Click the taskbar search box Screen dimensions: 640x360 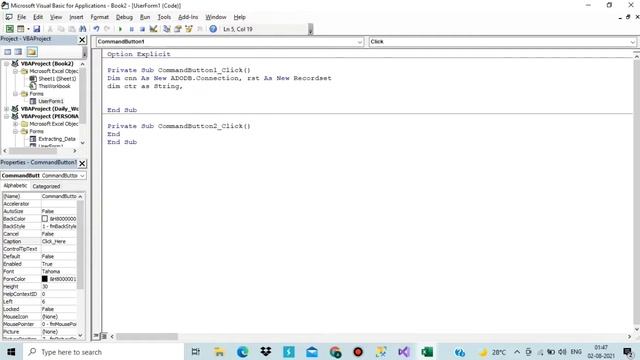click(x=103, y=352)
